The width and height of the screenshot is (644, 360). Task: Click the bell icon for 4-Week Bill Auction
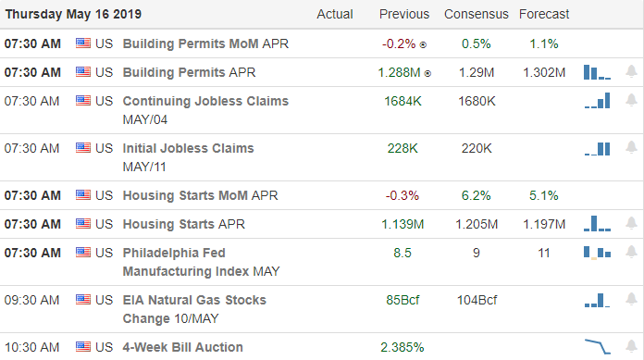(631, 347)
